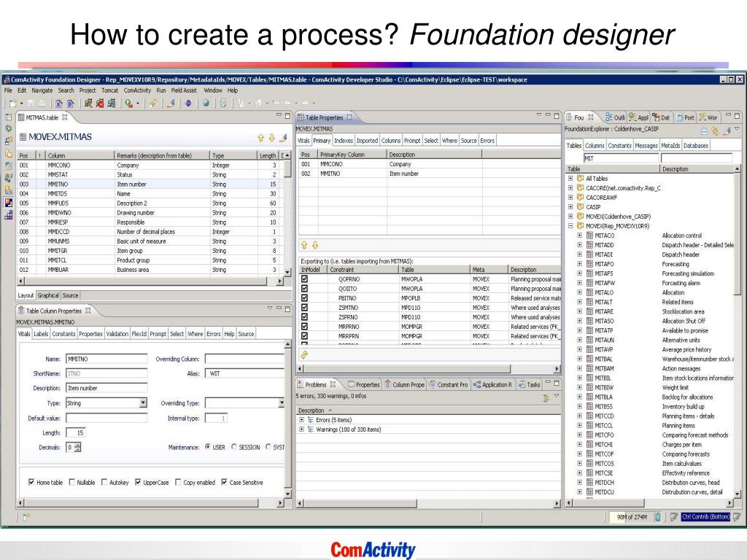
Task: Click link-with-editor icon in Foundation Explorer
Action: [x=715, y=131]
